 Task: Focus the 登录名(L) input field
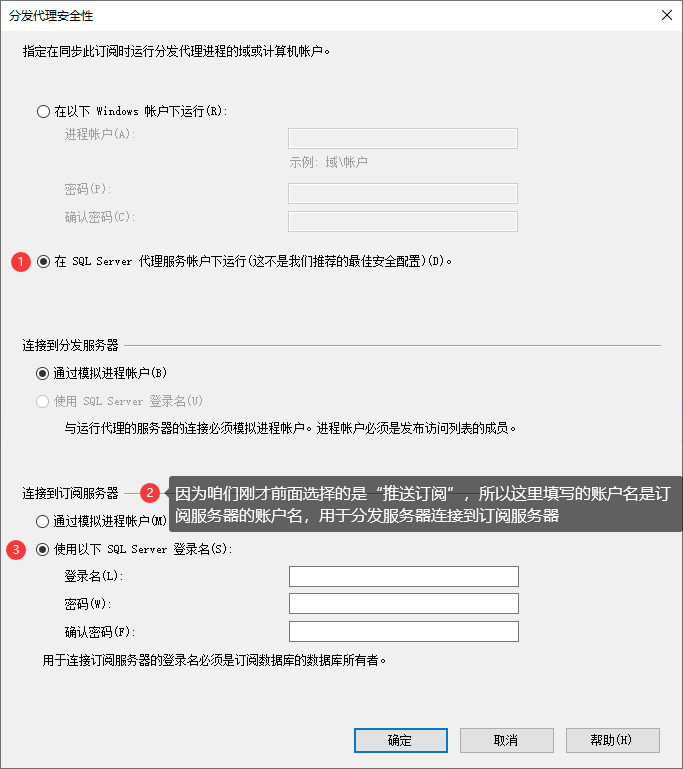click(x=404, y=576)
